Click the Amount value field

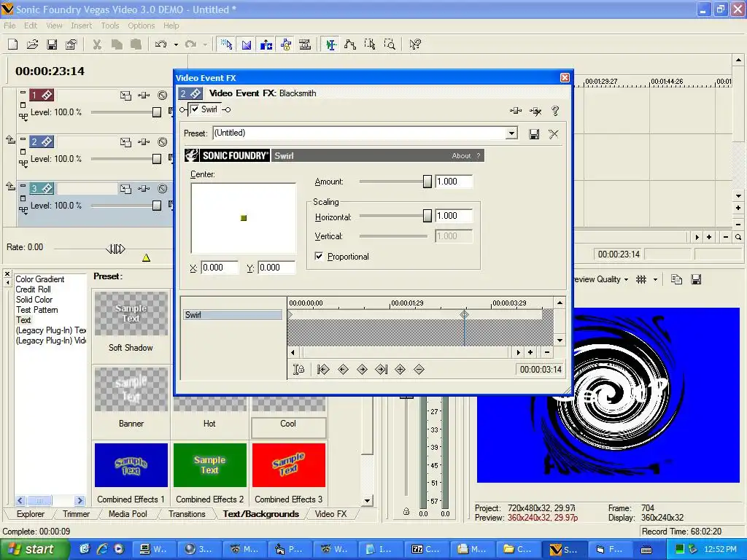pos(454,182)
